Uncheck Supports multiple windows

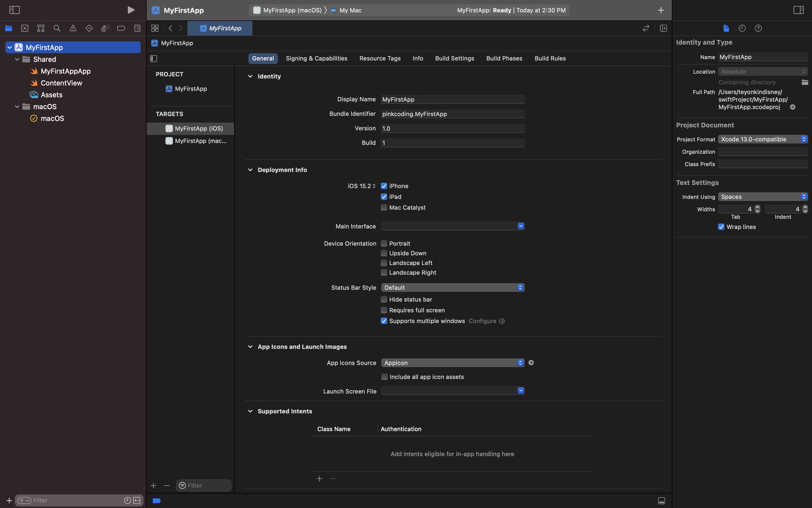click(x=384, y=321)
